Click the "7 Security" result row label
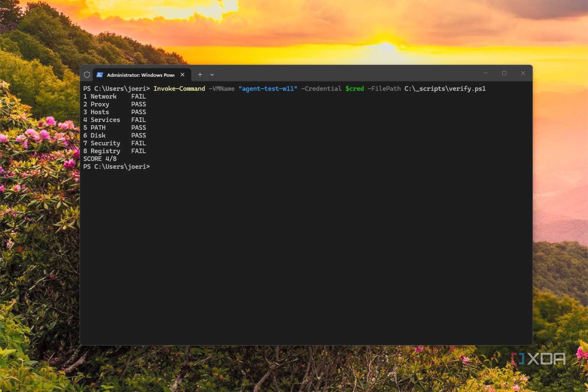The image size is (588, 392). (x=102, y=143)
